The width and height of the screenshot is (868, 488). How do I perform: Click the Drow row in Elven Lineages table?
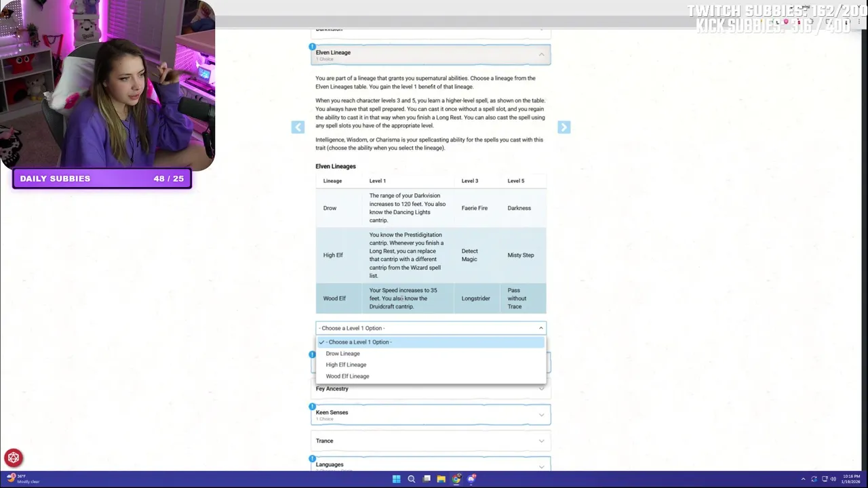pyautogui.click(x=431, y=208)
